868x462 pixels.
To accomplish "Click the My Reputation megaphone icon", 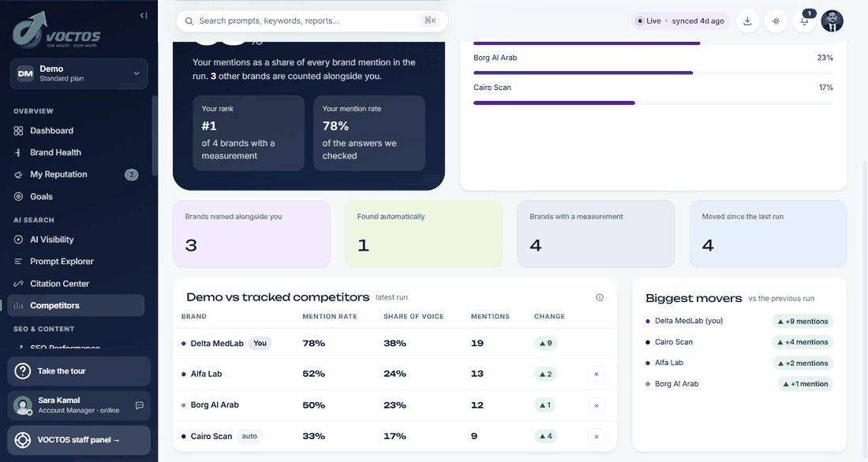I will 18,175.
